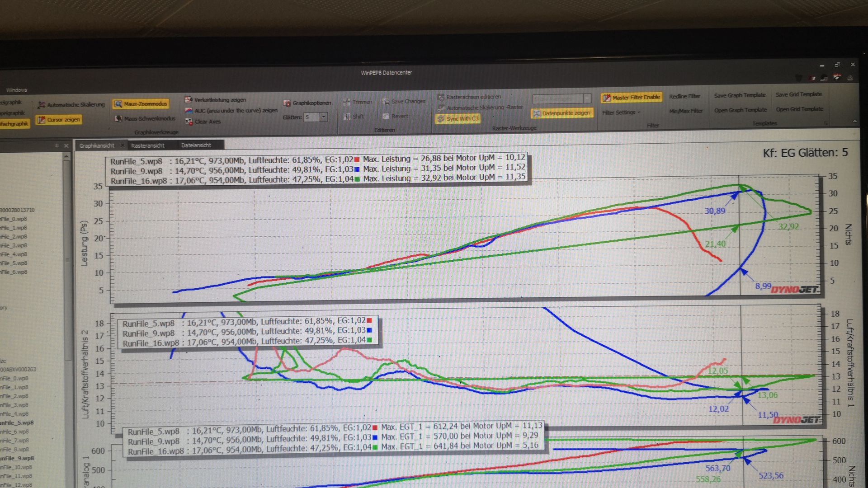Expand the Filter Settings dropdown
The height and width of the screenshot is (488, 868).
pos(621,113)
